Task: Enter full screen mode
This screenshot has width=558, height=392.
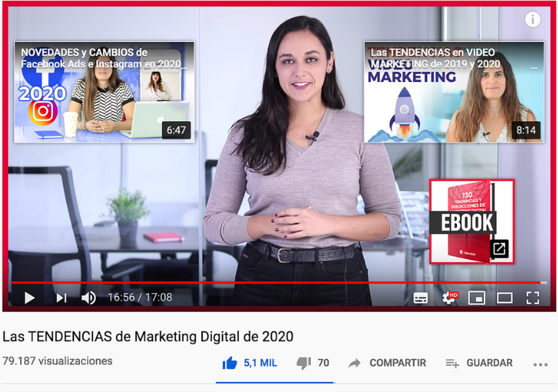Action: coord(533,298)
